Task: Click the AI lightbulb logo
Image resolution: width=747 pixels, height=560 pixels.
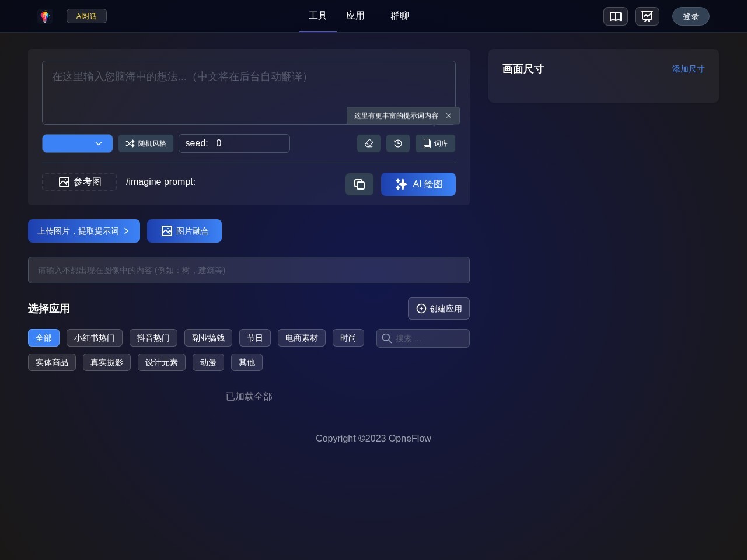Action: tap(44, 16)
